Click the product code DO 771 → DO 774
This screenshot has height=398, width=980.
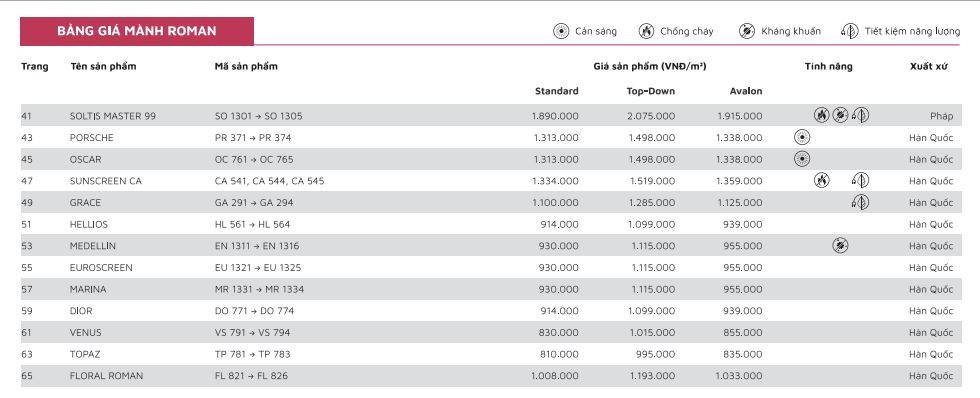point(254,311)
